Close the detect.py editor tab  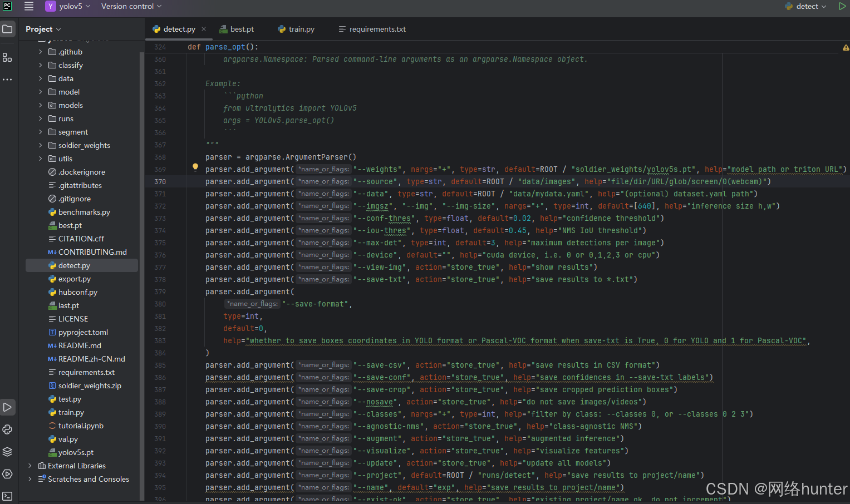point(204,29)
